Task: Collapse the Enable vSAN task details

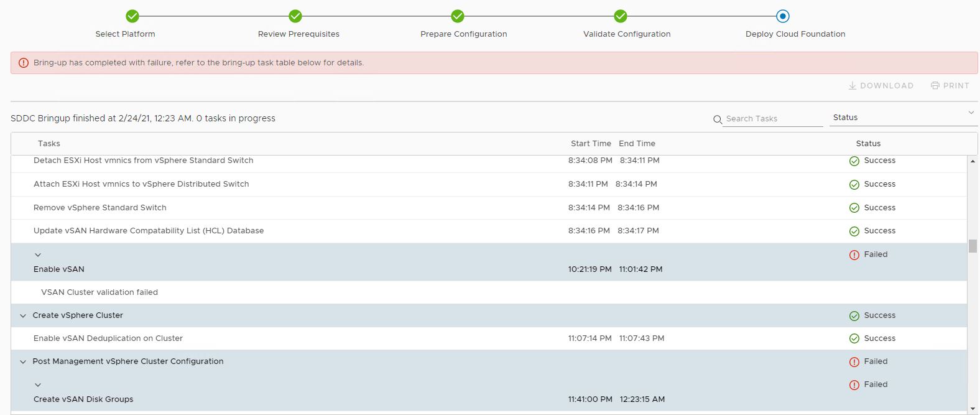Action: tap(38, 255)
